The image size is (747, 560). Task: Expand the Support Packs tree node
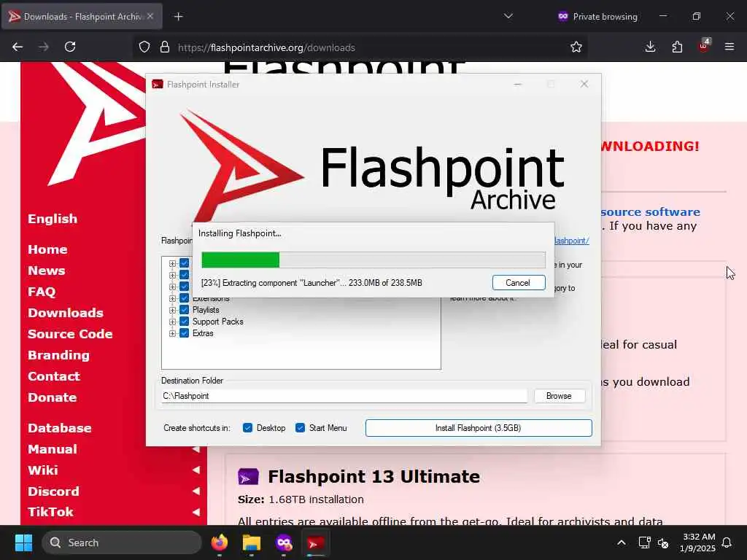[x=172, y=322]
